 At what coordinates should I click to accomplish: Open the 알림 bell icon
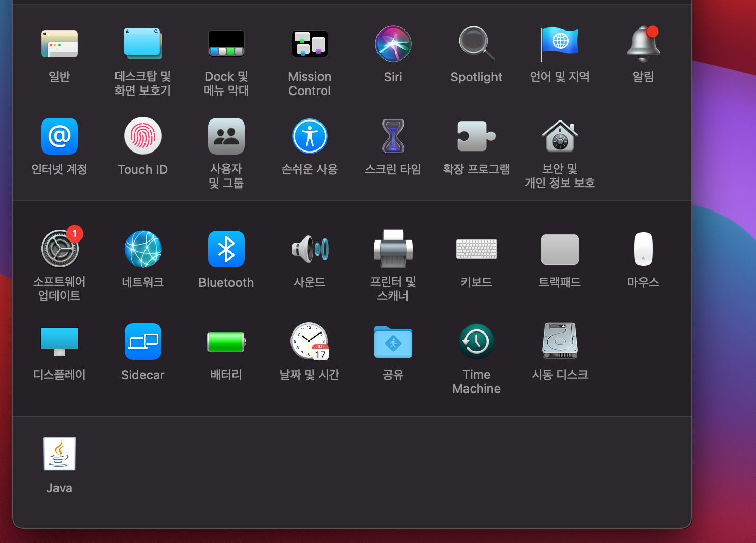coord(644,44)
